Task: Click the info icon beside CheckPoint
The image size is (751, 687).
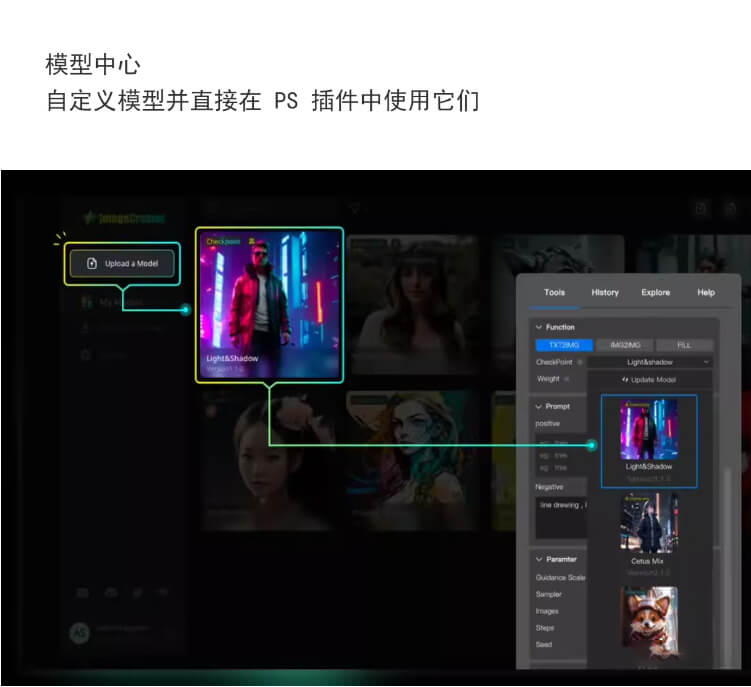Action: tap(580, 362)
